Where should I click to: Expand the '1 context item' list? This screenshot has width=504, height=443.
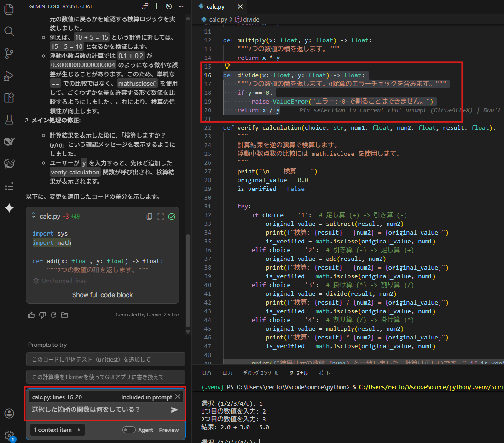coord(56,430)
